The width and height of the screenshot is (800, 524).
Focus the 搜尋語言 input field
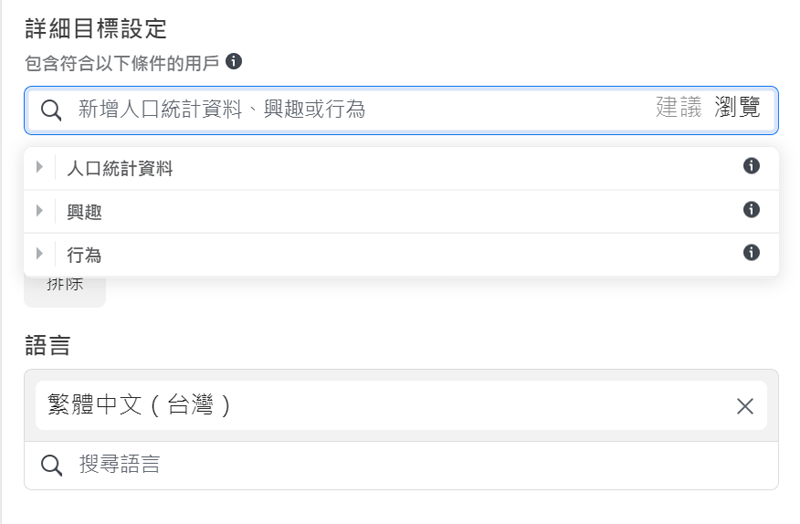(400, 465)
